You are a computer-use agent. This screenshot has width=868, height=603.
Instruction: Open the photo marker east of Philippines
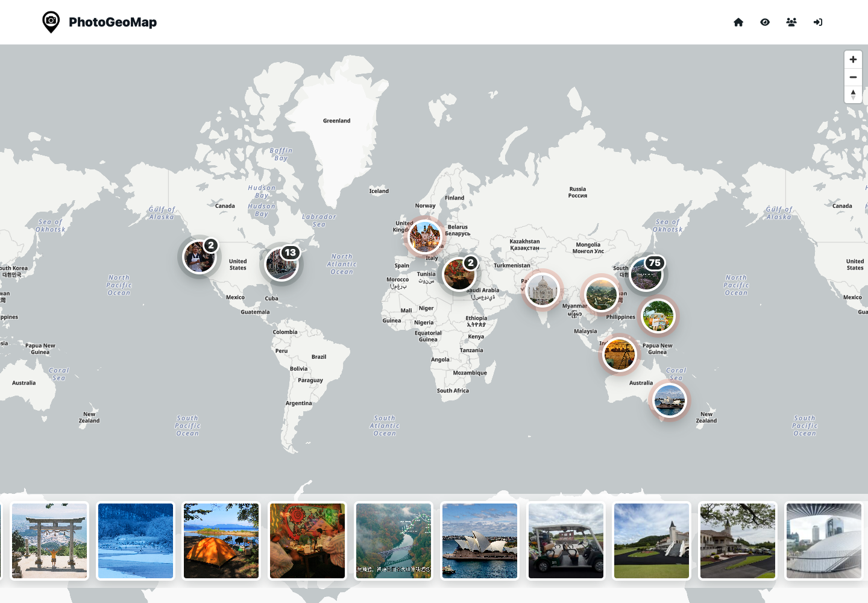tap(658, 315)
